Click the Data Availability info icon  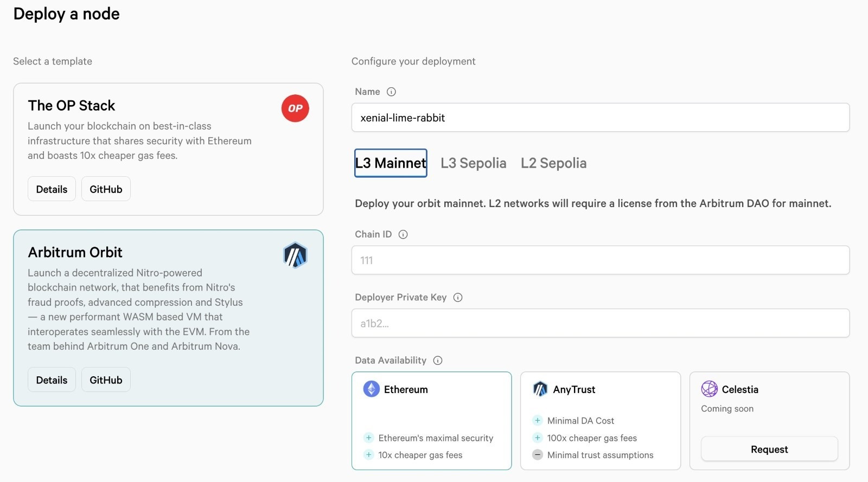point(438,361)
